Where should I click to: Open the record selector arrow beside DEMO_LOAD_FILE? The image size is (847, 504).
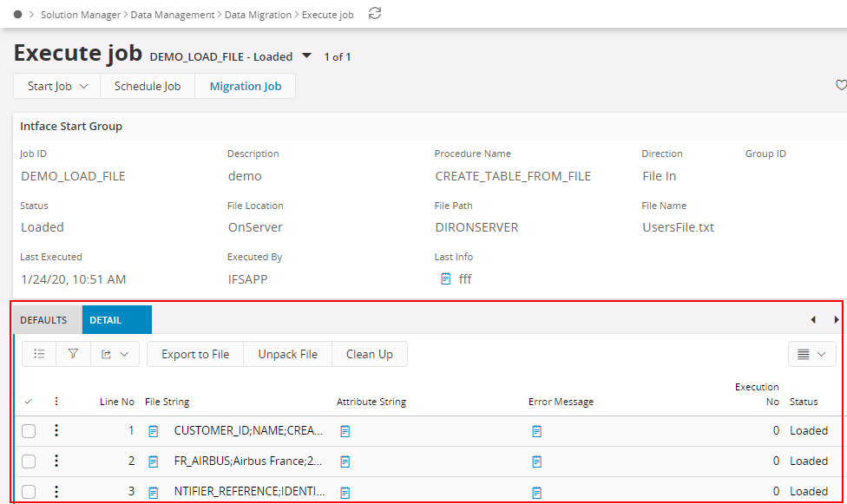click(306, 56)
